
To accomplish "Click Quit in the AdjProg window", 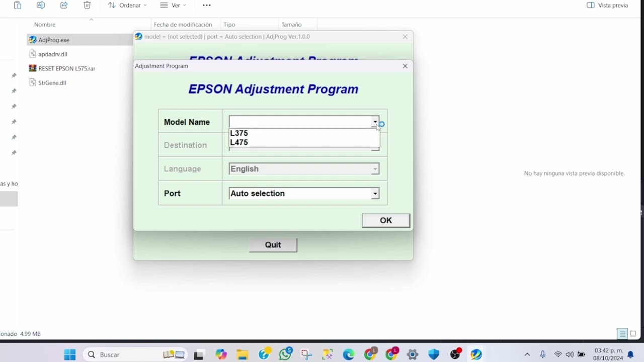I will tap(273, 245).
